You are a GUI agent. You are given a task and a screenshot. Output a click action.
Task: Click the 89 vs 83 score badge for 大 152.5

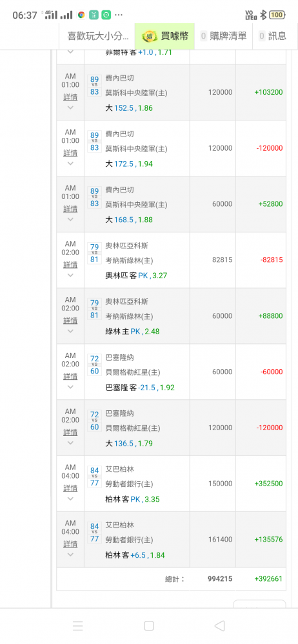point(94,86)
